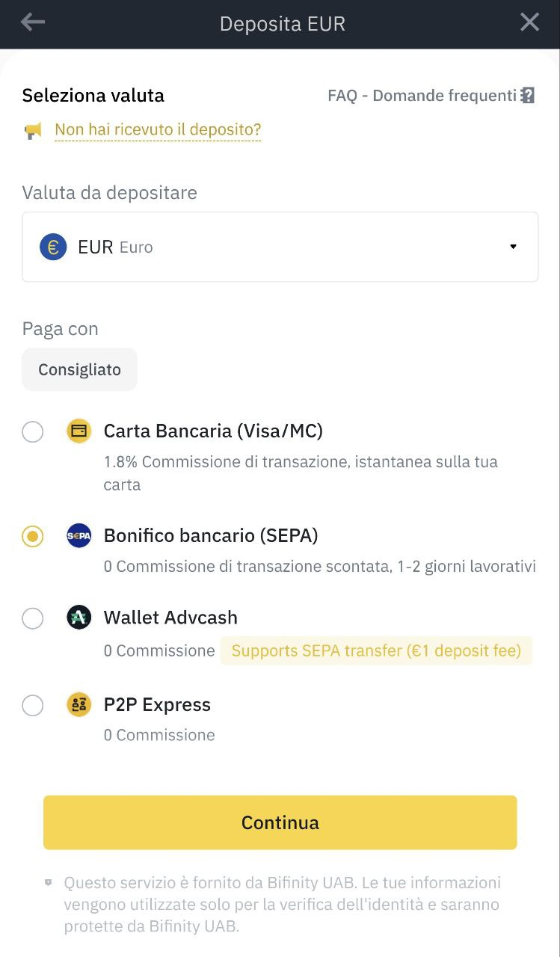Select the Bonifico bancario (SEPA) radio button
Image resolution: width=560 pixels, height=957 pixels.
33,537
